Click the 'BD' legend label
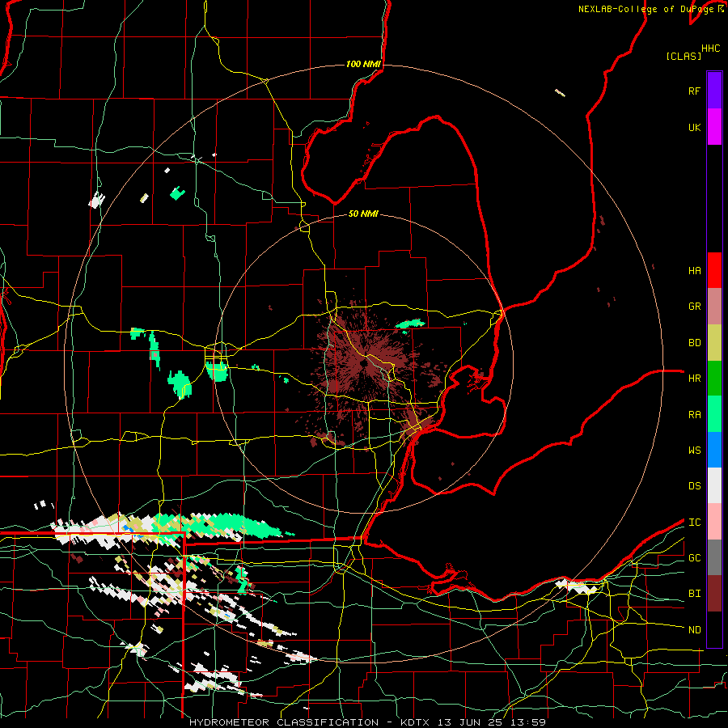This screenshot has height=728, width=728. tap(694, 343)
